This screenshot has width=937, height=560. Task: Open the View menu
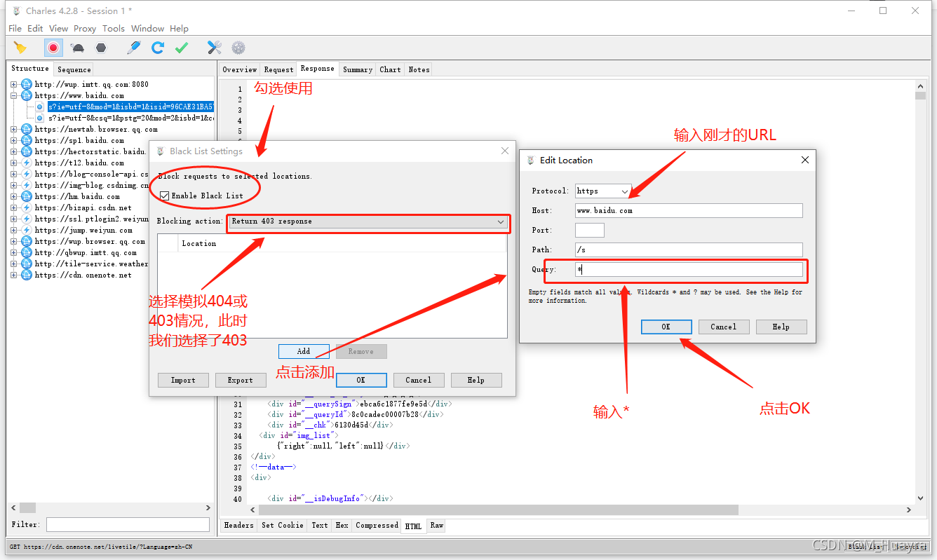59,29
